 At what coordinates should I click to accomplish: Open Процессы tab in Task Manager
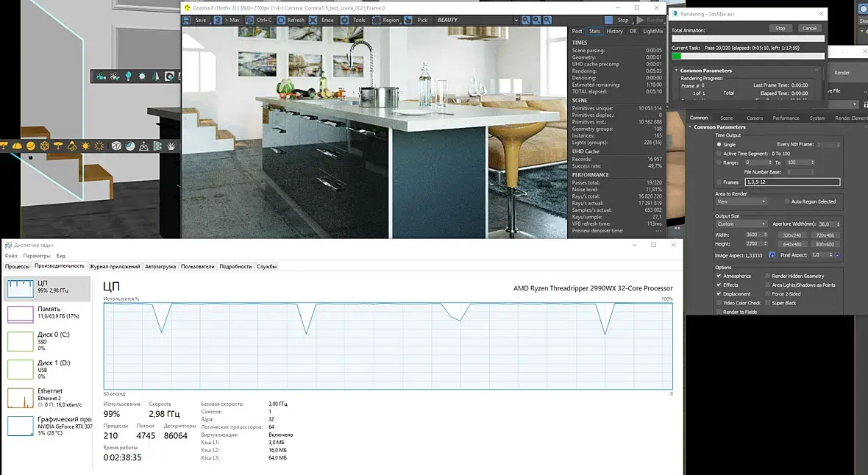pos(17,266)
